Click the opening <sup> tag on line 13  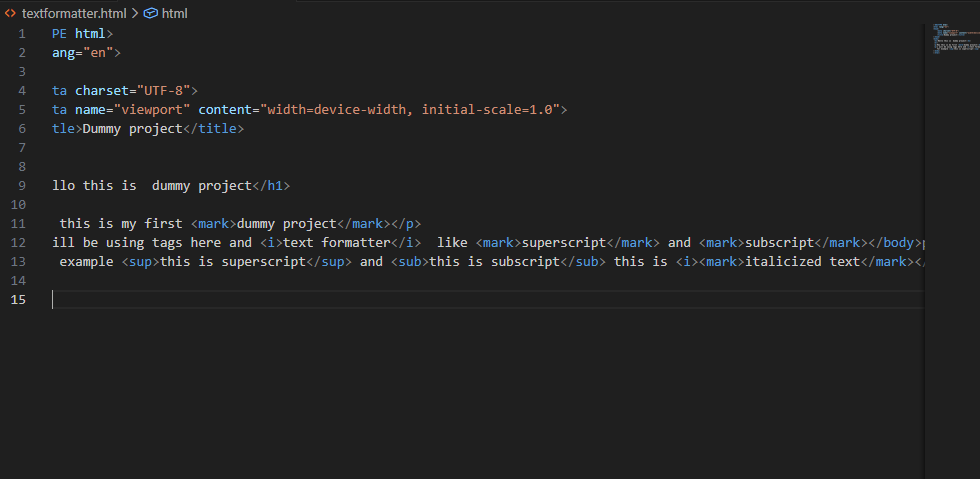click(141, 262)
